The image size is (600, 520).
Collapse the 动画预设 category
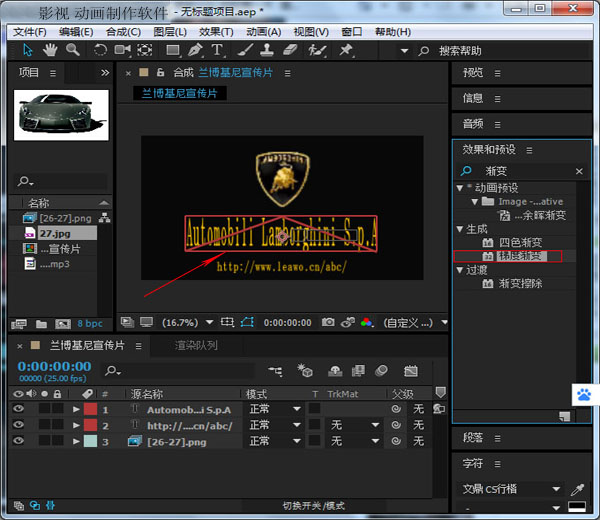tap(460, 188)
